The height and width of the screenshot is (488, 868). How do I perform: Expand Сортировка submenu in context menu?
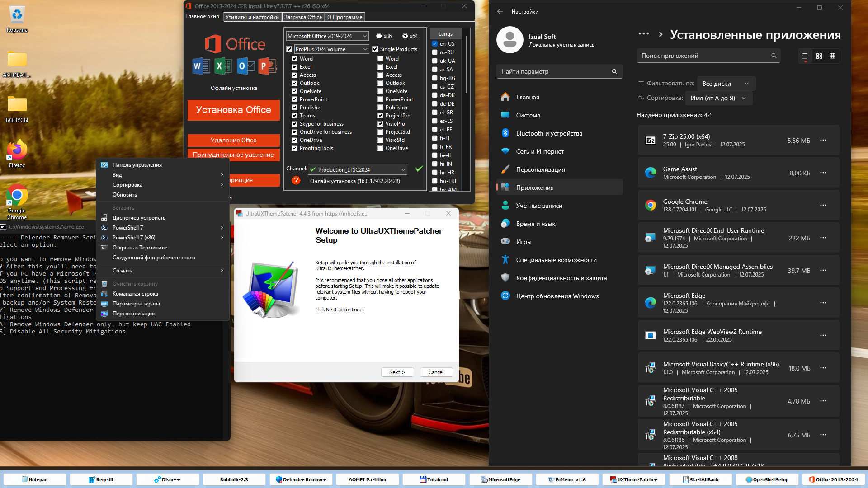[x=163, y=185]
